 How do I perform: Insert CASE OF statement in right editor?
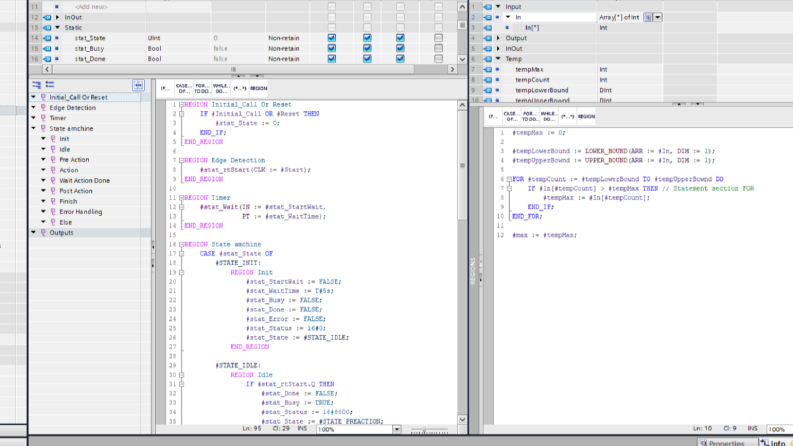tap(511, 117)
